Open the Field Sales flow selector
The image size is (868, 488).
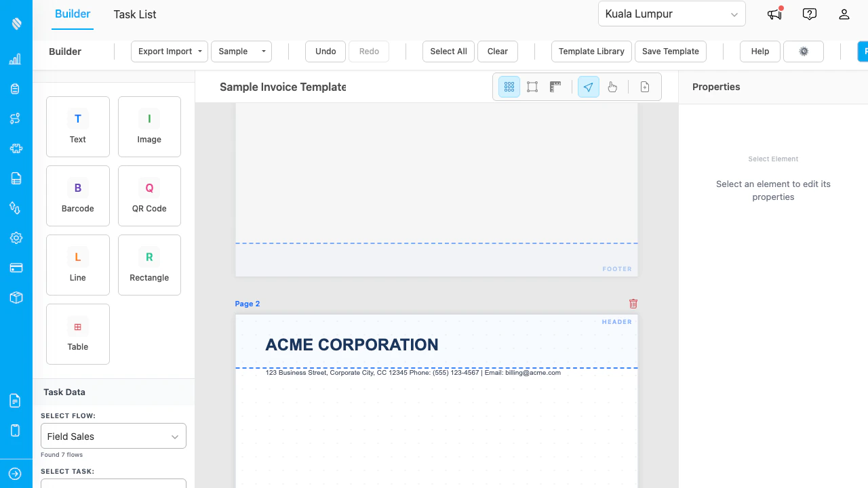point(113,436)
